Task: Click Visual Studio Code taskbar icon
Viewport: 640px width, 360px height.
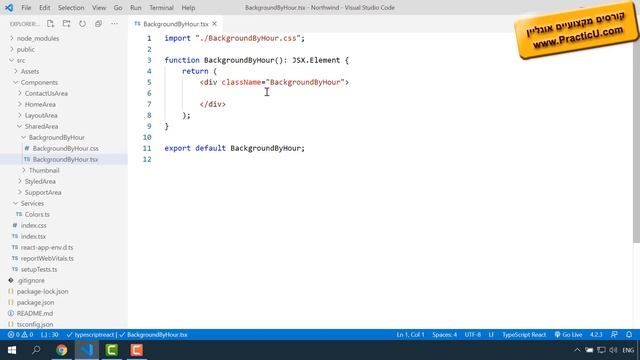Action: click(87, 350)
